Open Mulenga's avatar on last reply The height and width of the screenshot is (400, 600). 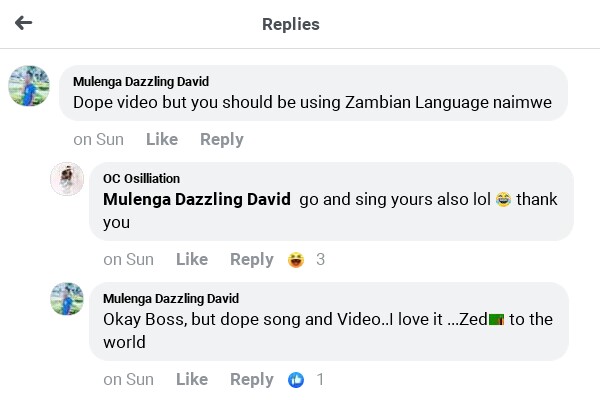(67, 299)
